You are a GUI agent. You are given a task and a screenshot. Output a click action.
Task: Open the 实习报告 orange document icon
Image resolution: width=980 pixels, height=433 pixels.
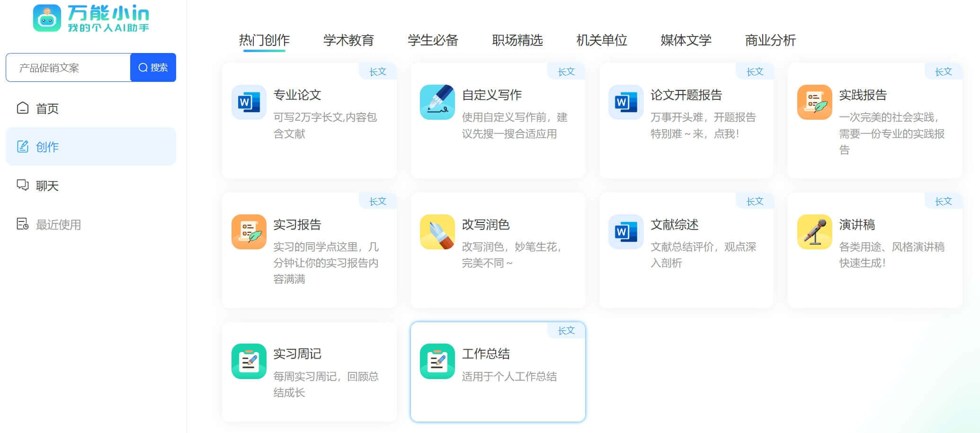pyautogui.click(x=249, y=232)
